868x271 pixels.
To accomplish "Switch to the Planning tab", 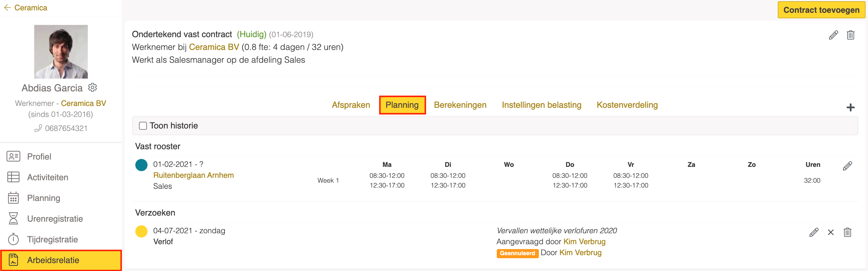I will click(402, 105).
